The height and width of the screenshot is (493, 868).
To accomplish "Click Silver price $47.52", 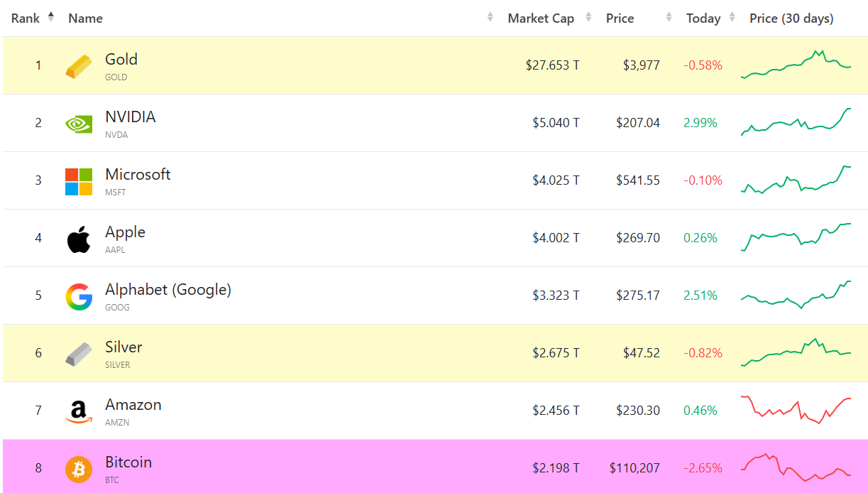I will coord(642,353).
